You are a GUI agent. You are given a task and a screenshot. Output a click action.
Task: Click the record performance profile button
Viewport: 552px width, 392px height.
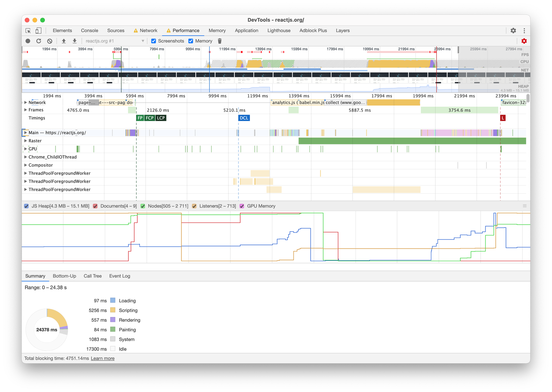[28, 41]
